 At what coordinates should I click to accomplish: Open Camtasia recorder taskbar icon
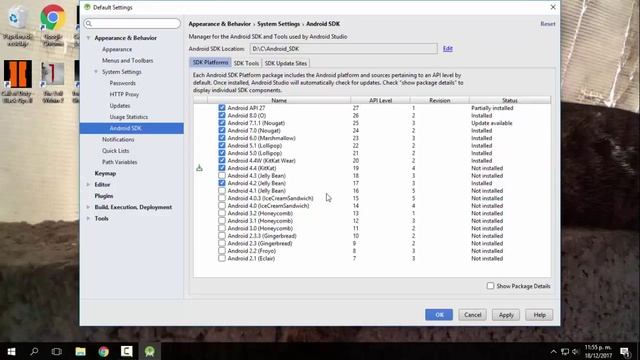[127, 351]
